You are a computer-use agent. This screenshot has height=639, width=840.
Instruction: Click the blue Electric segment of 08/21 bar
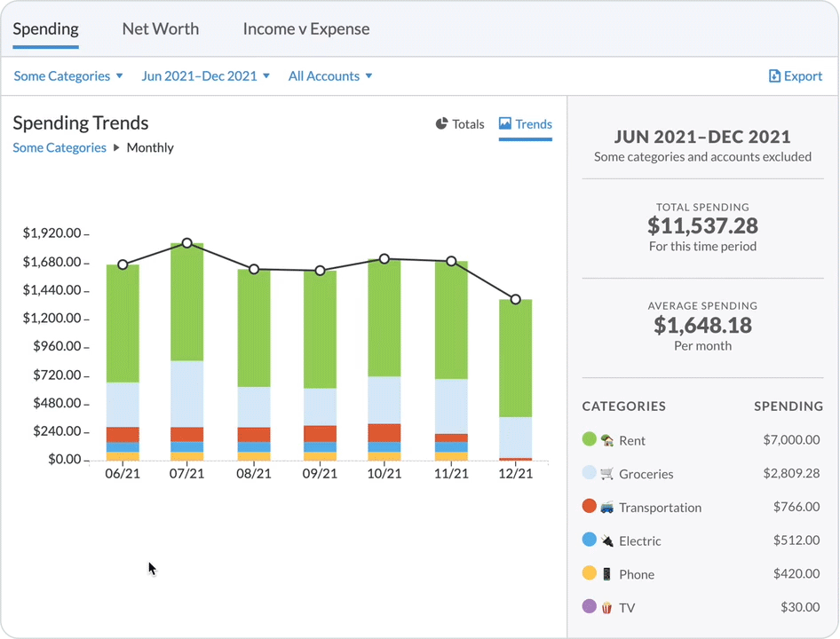coord(254,446)
